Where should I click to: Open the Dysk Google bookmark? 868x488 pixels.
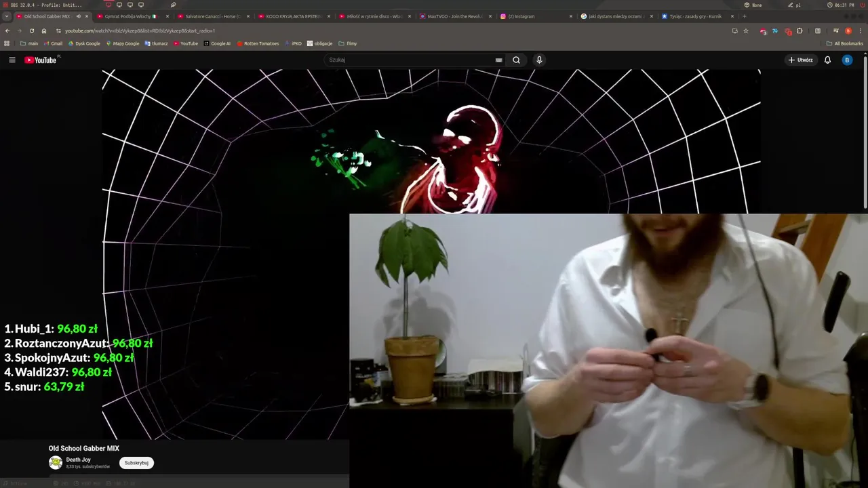tap(84, 43)
